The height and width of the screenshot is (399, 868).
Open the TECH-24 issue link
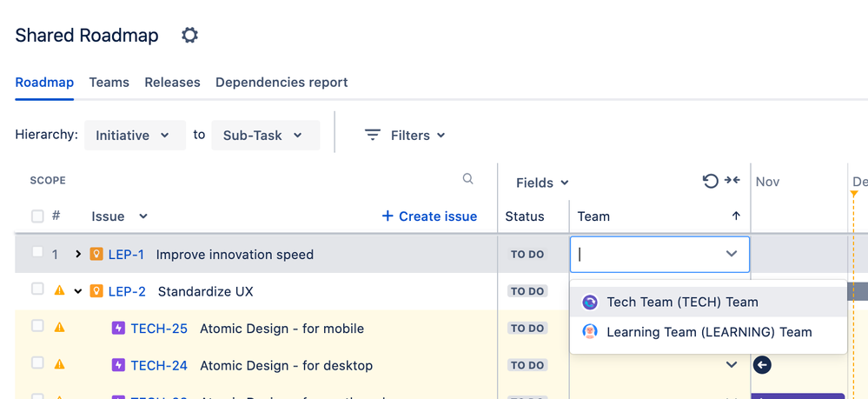coord(159,365)
